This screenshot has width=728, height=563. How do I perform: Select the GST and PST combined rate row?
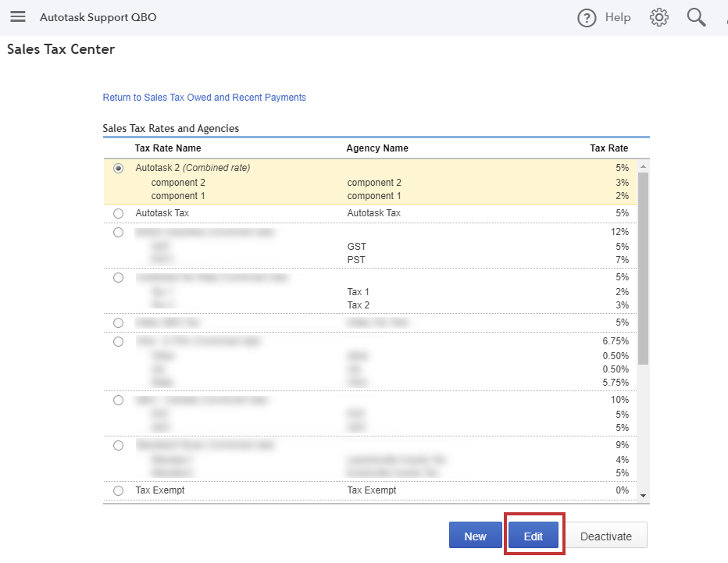(118, 231)
